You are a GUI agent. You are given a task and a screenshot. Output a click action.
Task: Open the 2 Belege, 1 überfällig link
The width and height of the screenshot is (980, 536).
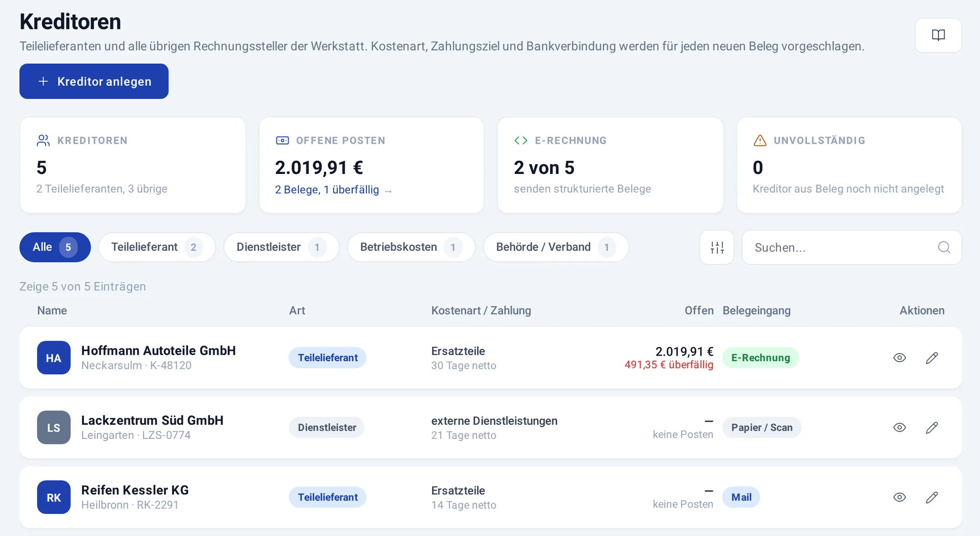pyautogui.click(x=333, y=190)
